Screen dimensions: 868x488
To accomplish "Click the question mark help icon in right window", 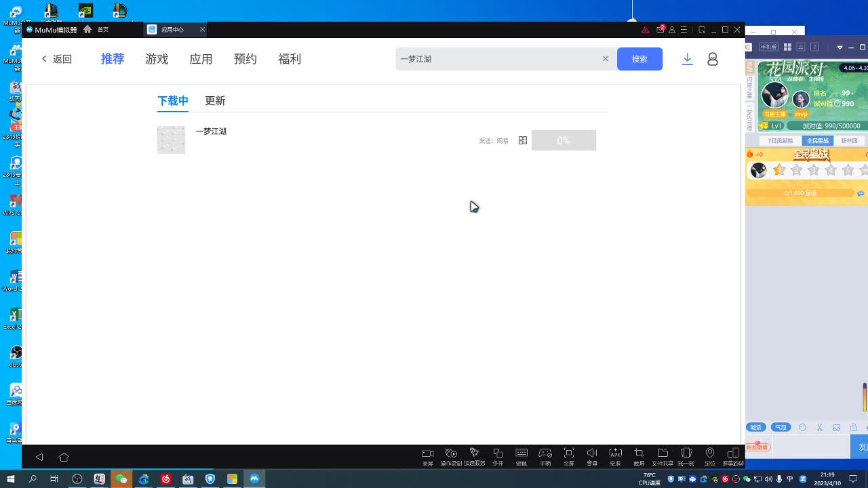I will tap(814, 47).
